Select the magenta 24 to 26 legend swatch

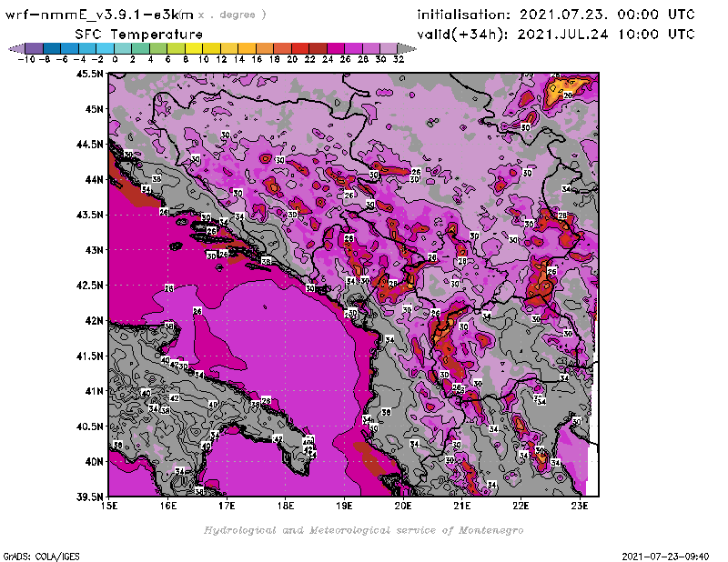(x=335, y=48)
